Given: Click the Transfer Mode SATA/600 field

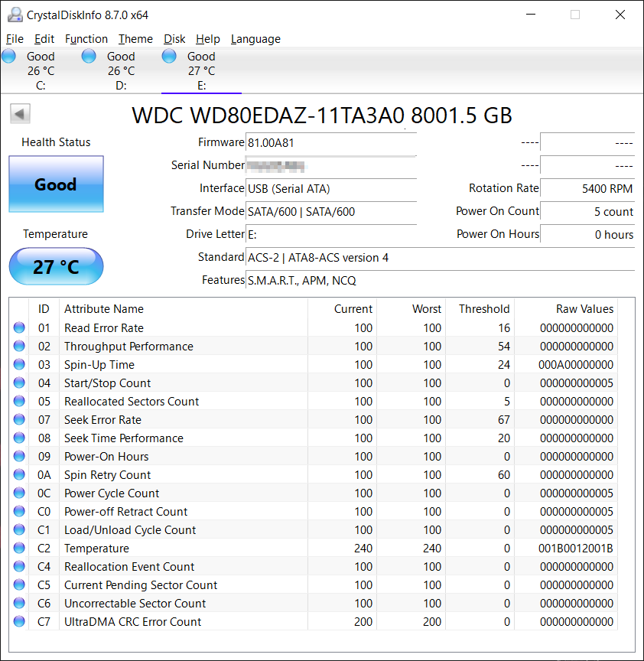Looking at the screenshot, I should [331, 212].
